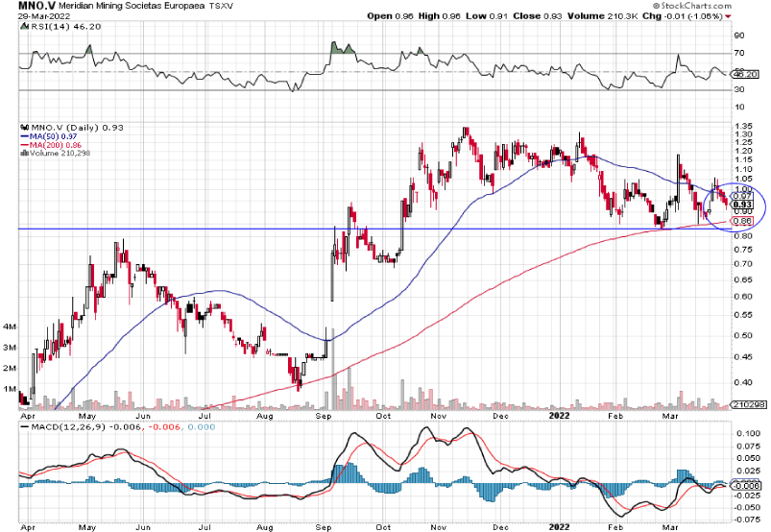Click the 0.97 MA(50) price axis tag

(x=740, y=195)
